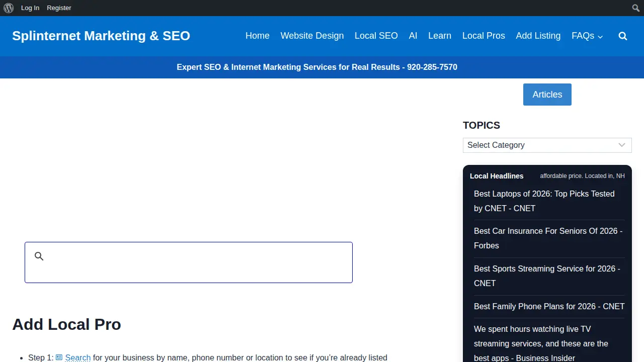Open the Select Category dropdown
644x362 pixels.
point(547,145)
